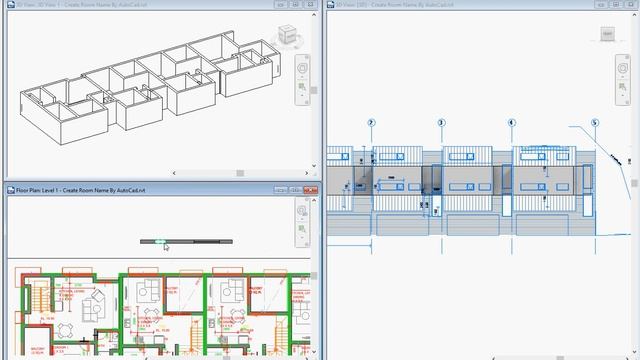Click scroll up arrow in Floor Plan window
The image size is (640, 360).
314,200
